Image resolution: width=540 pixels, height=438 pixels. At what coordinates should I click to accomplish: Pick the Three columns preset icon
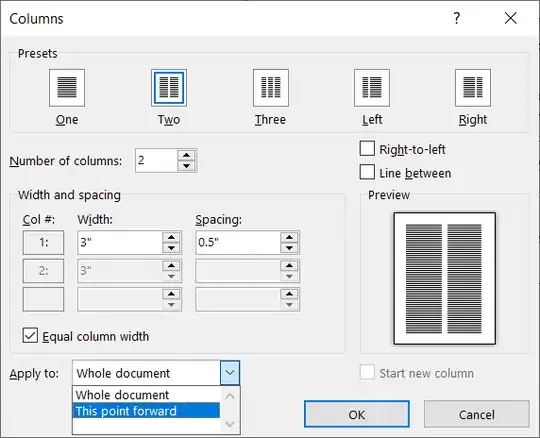pyautogui.click(x=271, y=88)
